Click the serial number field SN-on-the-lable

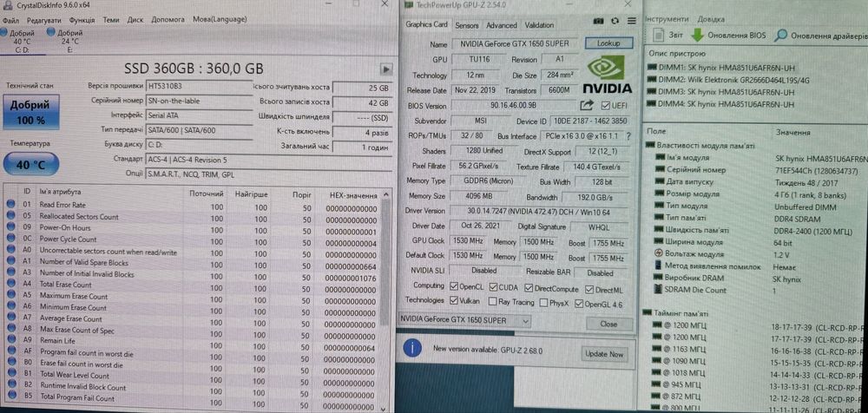pyautogui.click(x=198, y=101)
